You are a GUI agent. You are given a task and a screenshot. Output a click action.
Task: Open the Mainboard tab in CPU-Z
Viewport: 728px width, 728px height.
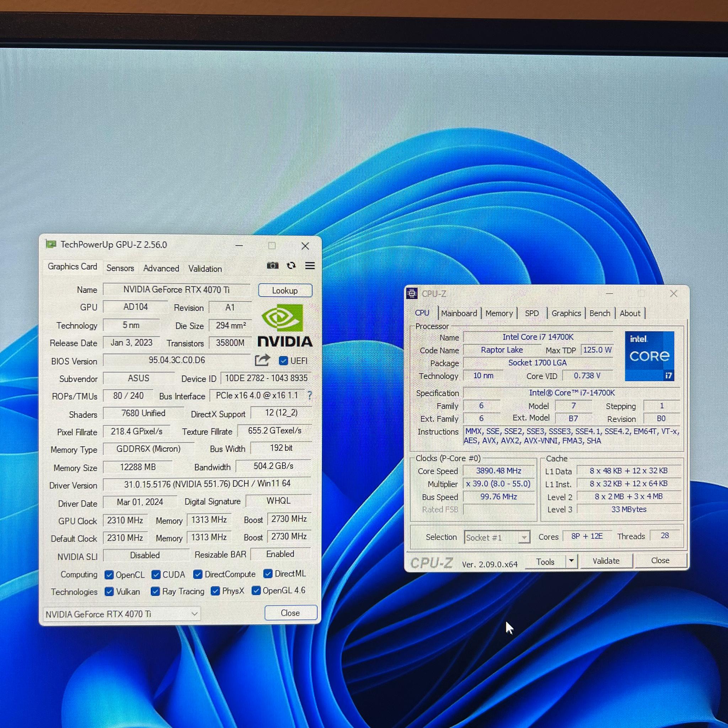coord(459,313)
